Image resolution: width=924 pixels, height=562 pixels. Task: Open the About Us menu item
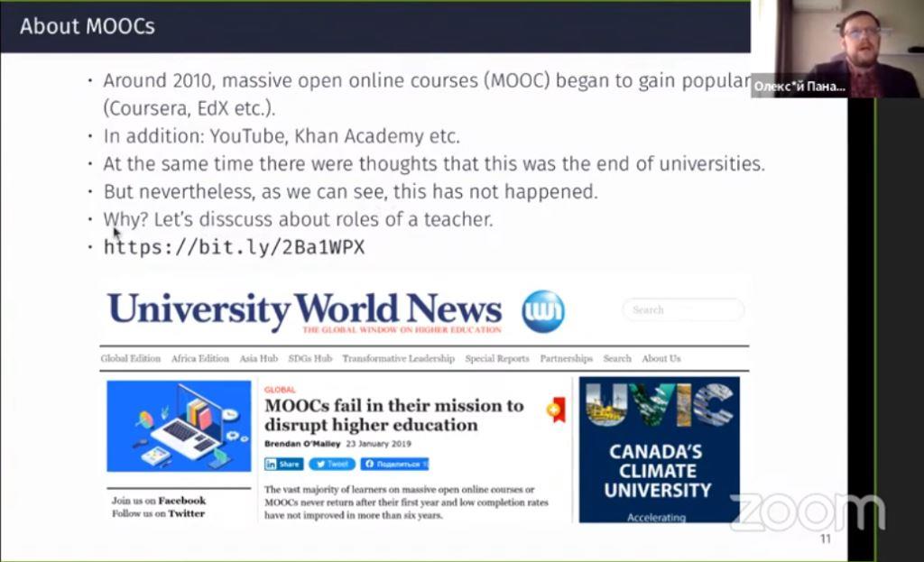point(661,358)
